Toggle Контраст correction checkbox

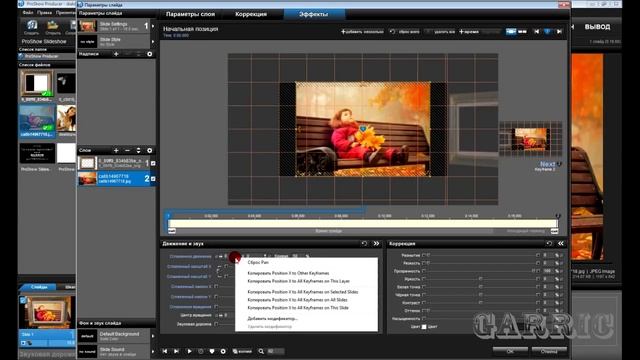[x=424, y=303]
